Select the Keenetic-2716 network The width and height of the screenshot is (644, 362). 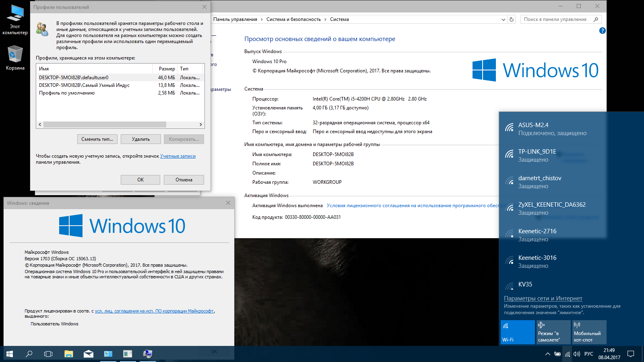(572, 235)
